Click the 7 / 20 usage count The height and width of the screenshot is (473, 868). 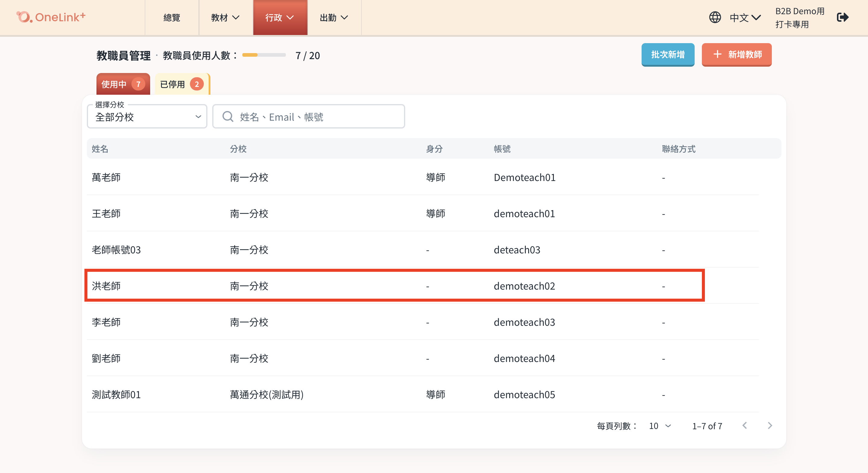(x=308, y=55)
